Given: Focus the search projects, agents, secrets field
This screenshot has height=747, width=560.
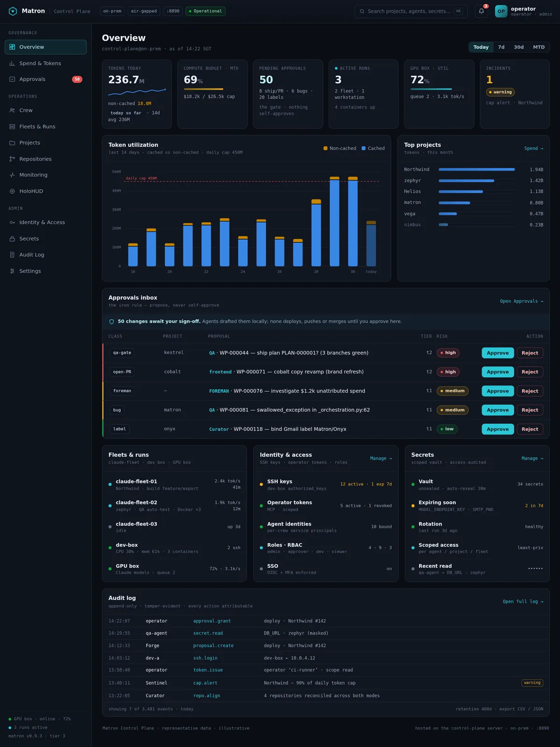Looking at the screenshot, I should [411, 11].
